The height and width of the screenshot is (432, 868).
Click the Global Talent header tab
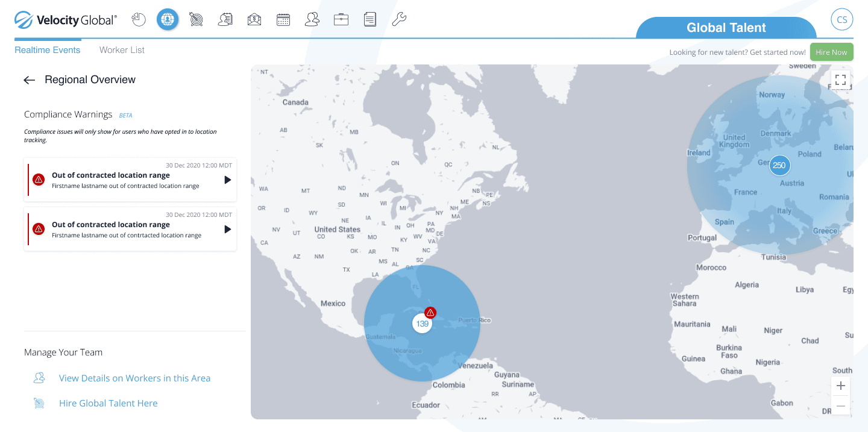[726, 28]
